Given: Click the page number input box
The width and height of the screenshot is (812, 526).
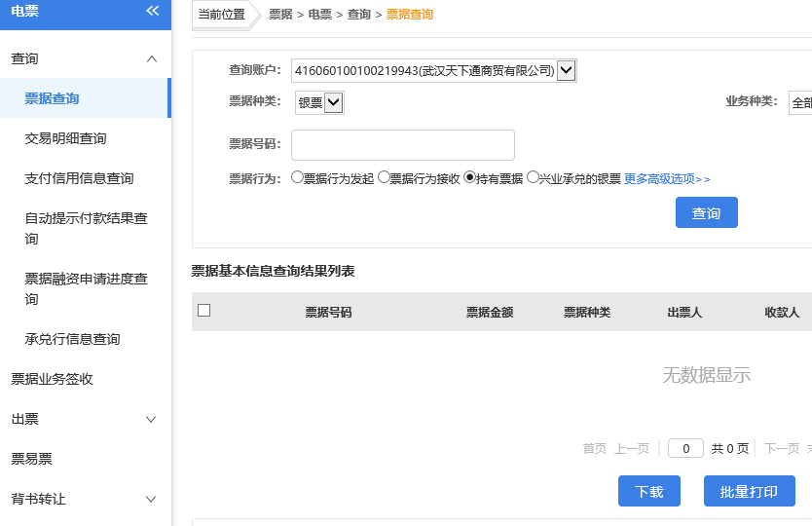Looking at the screenshot, I should coord(685,448).
